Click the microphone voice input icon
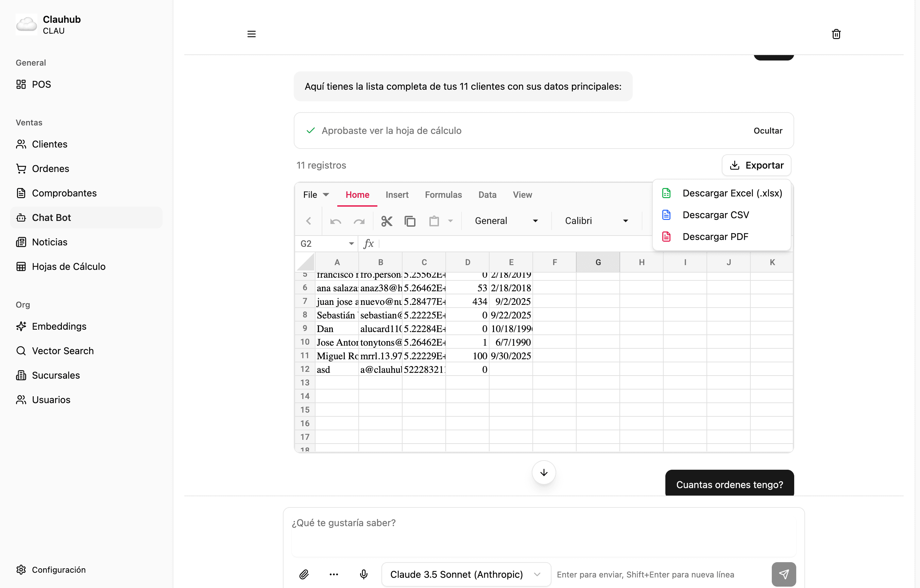The image size is (920, 588). pos(364,574)
